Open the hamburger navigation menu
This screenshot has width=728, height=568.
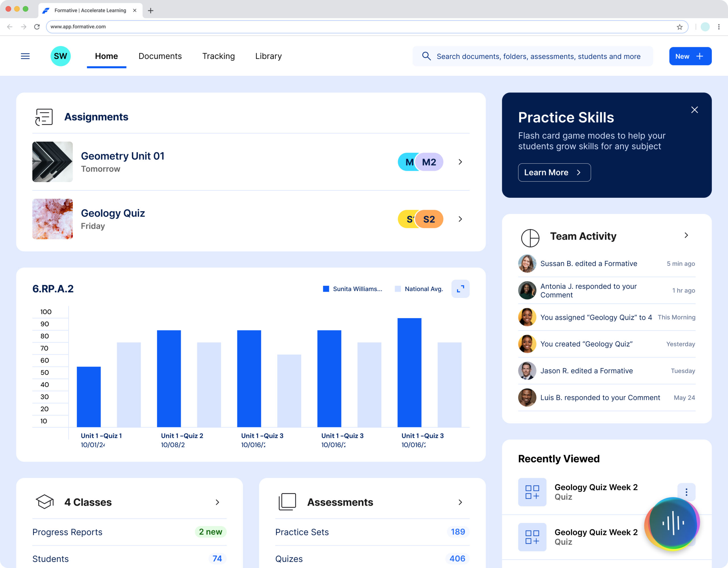25,56
